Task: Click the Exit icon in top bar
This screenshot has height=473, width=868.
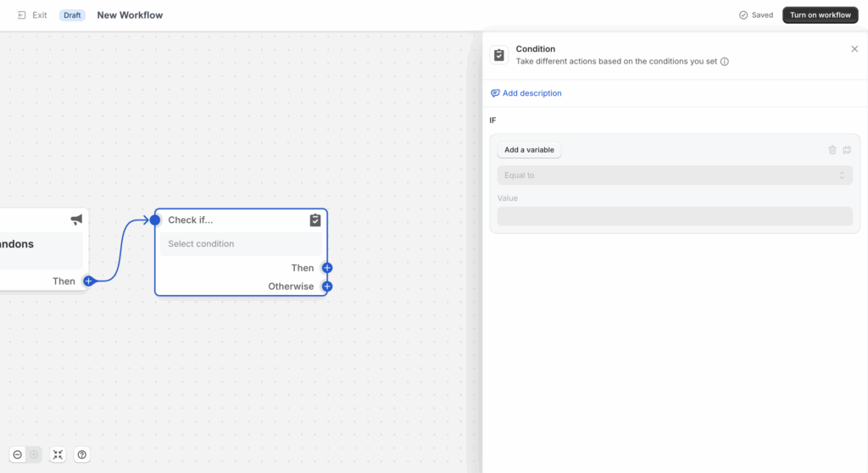Action: point(21,15)
